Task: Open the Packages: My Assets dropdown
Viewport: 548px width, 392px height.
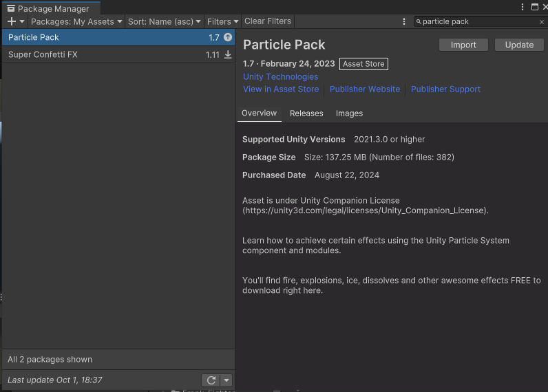Action: click(76, 21)
